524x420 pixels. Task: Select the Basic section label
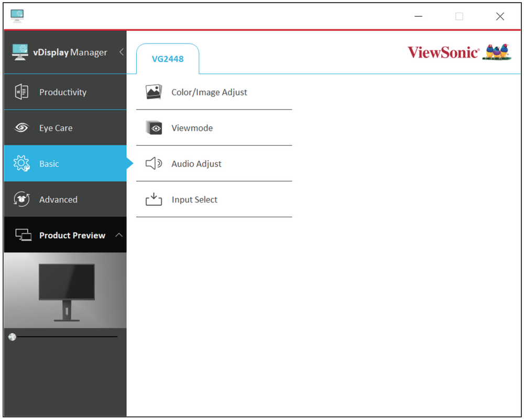tap(49, 164)
